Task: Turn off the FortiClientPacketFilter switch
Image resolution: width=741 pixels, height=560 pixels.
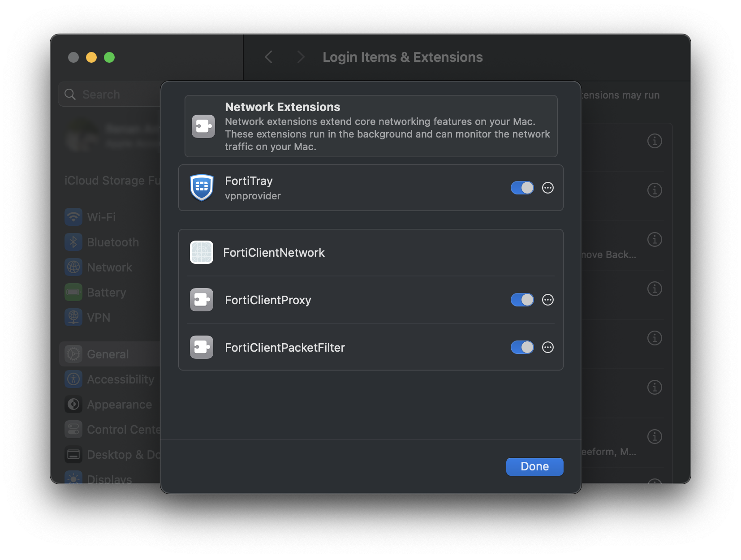Action: tap(522, 347)
